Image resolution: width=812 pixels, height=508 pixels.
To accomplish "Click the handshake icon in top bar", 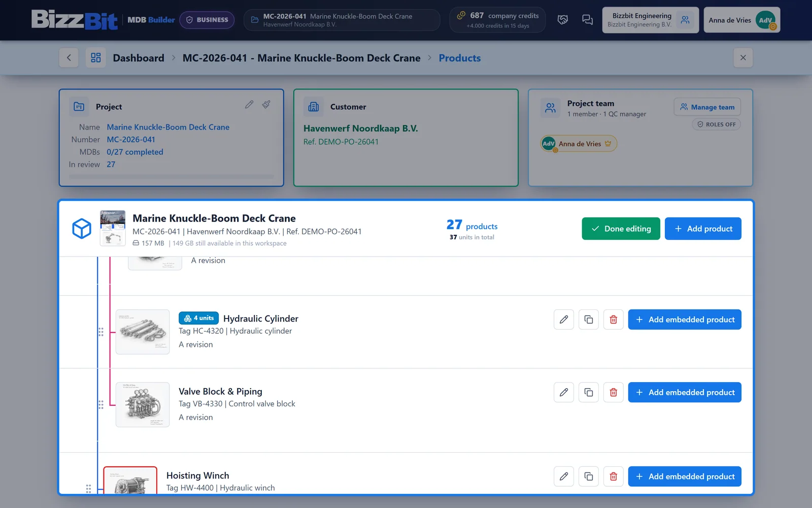I will coord(562,20).
